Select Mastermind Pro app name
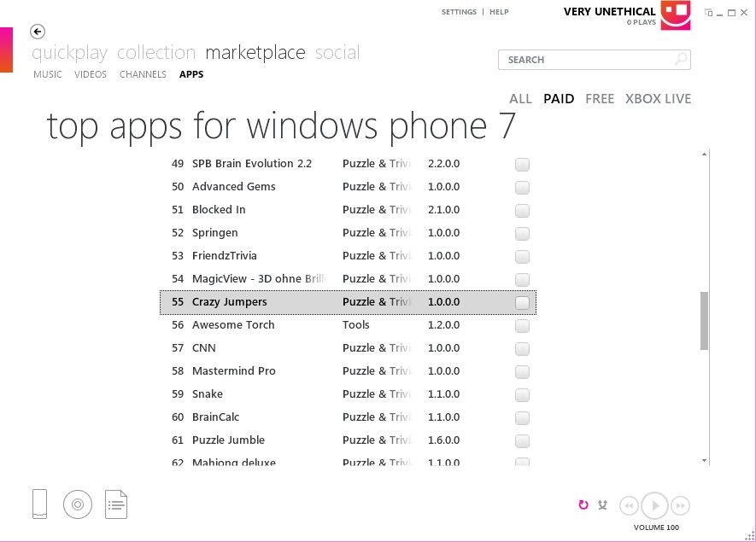Screen dimensions: 756x542 [233, 371]
